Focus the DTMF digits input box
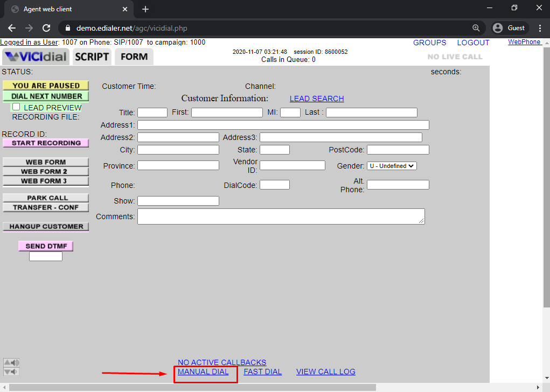The image size is (550, 392). click(46, 257)
